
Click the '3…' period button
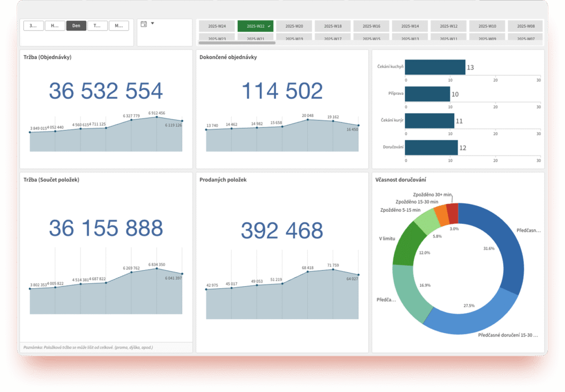[x=33, y=25]
